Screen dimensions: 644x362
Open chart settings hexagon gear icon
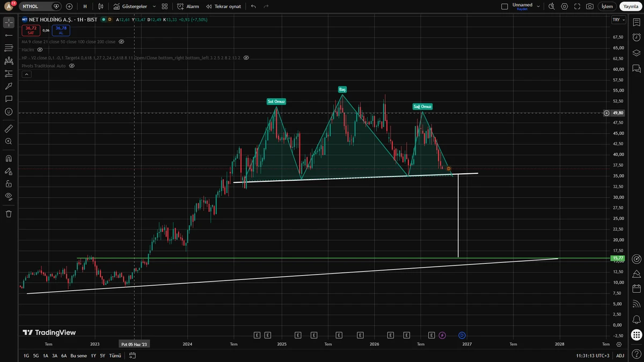[x=565, y=6]
